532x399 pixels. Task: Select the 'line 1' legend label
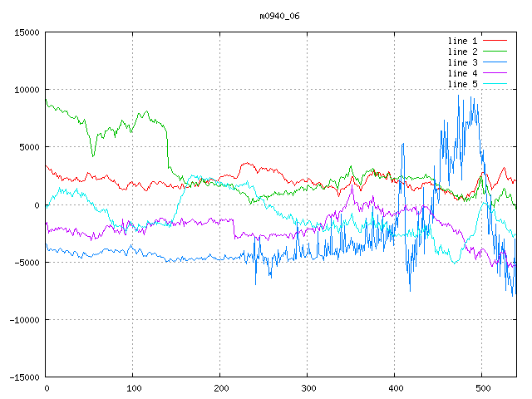point(462,41)
